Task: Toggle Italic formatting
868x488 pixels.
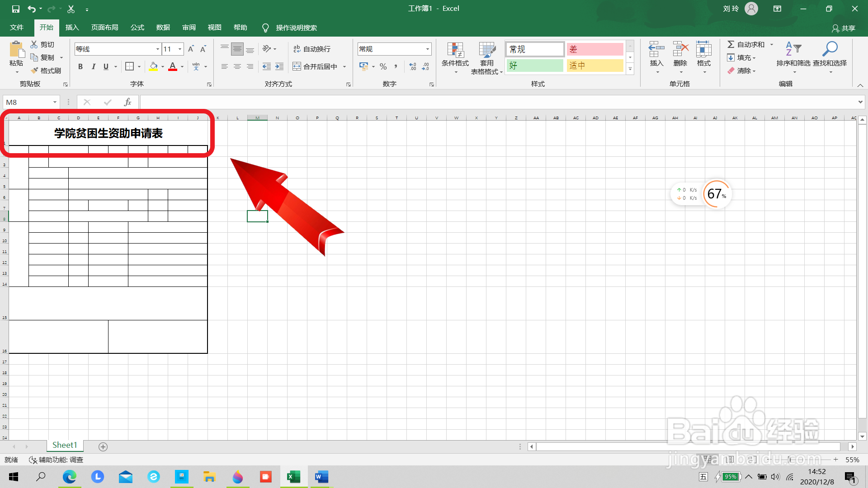Action: (x=93, y=66)
